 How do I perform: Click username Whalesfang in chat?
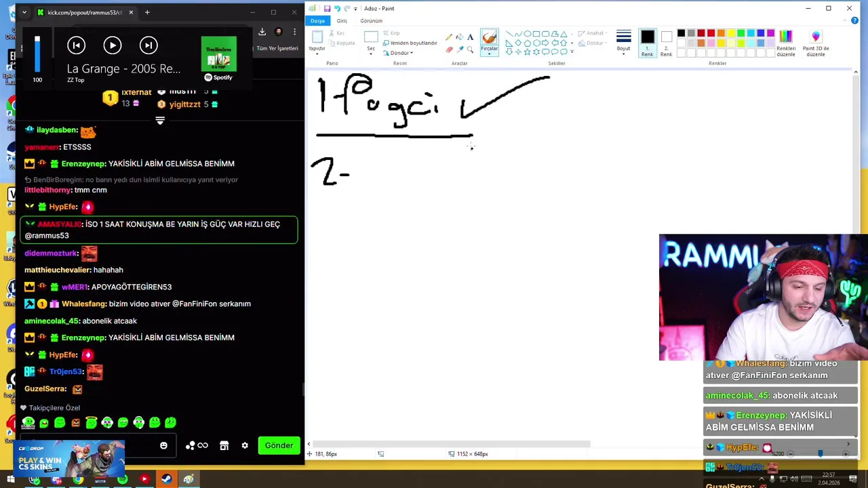click(x=84, y=304)
